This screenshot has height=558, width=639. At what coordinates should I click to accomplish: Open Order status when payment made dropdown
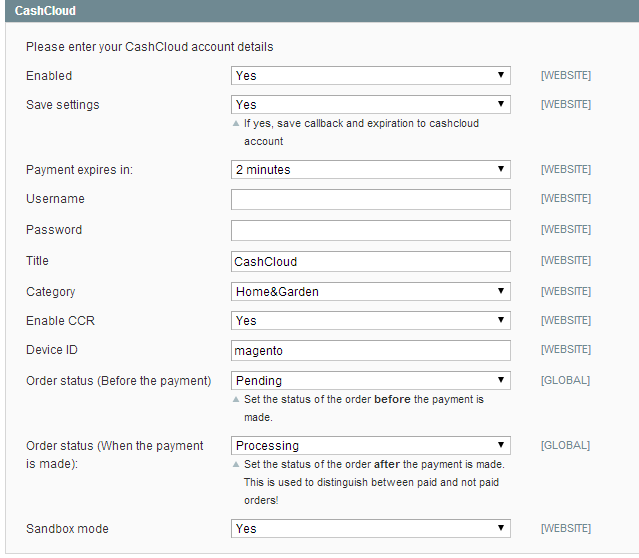point(370,445)
